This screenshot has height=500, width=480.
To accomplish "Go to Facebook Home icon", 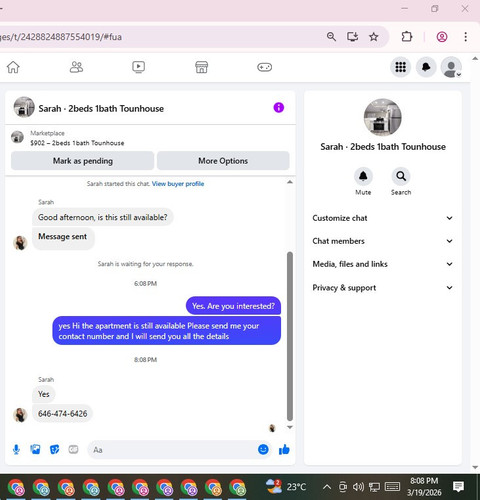I will (x=13, y=67).
